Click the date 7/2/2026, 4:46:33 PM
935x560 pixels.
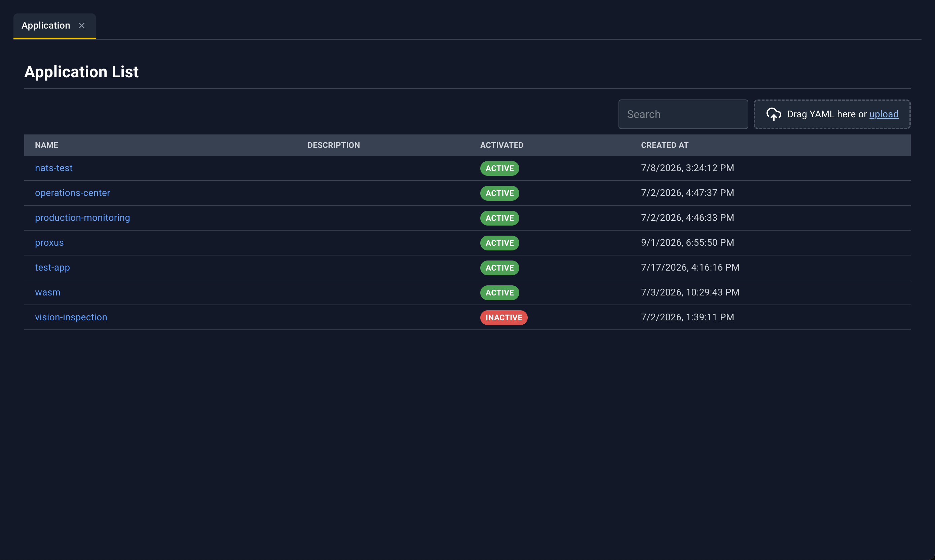687,218
